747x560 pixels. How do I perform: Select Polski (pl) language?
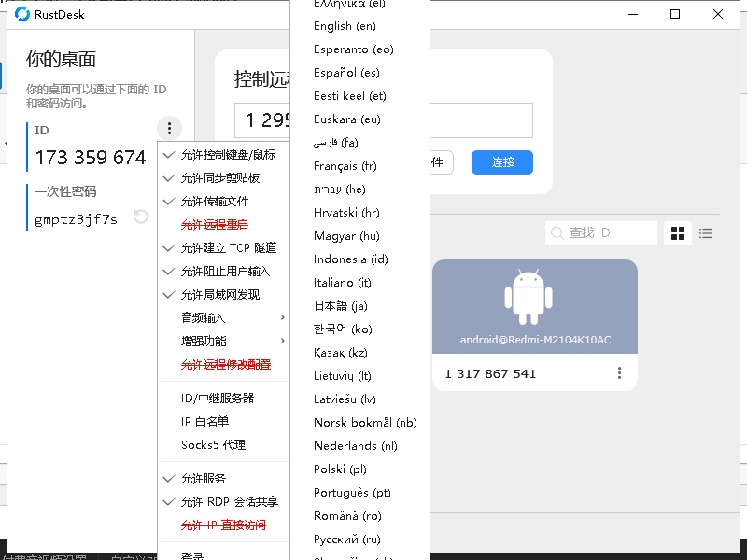360,469
